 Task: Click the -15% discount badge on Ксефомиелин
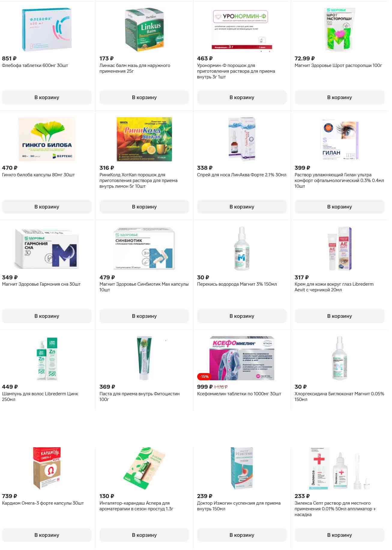click(x=204, y=376)
